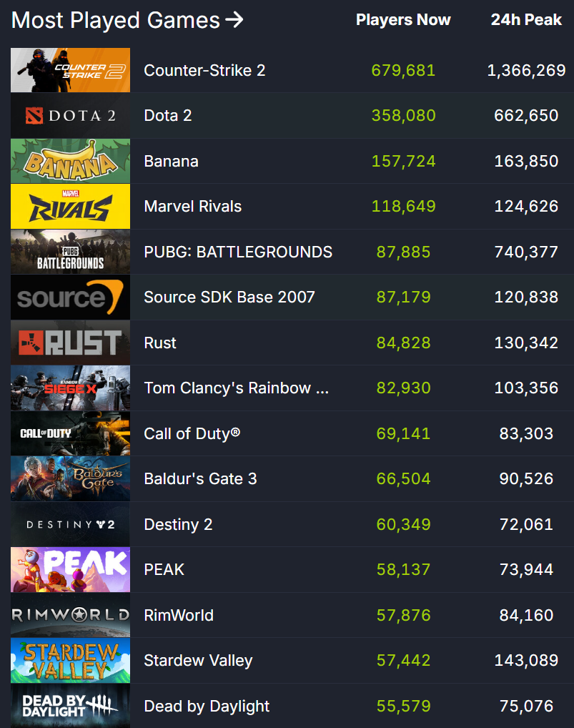Open the Call of Duty banner
The width and height of the screenshot is (574, 728).
pyautogui.click(x=70, y=433)
